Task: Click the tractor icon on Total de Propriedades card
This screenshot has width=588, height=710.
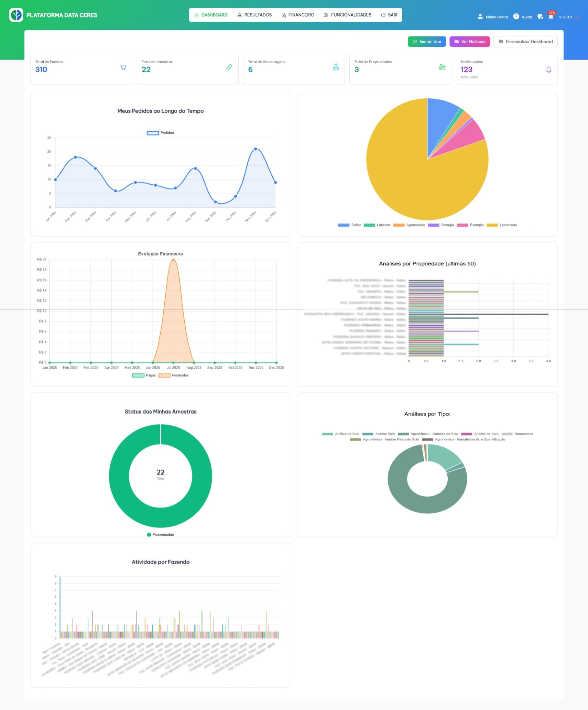Action: pyautogui.click(x=442, y=67)
